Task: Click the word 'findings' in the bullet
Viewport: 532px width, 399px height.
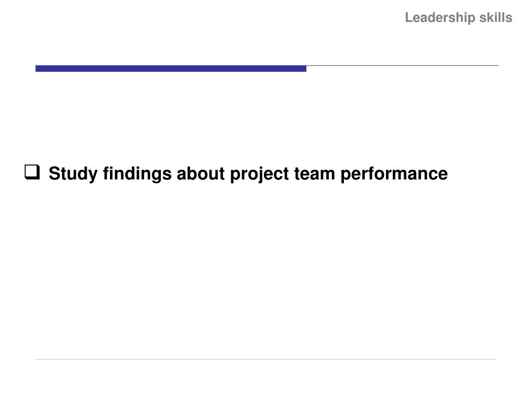Action: click(137, 174)
